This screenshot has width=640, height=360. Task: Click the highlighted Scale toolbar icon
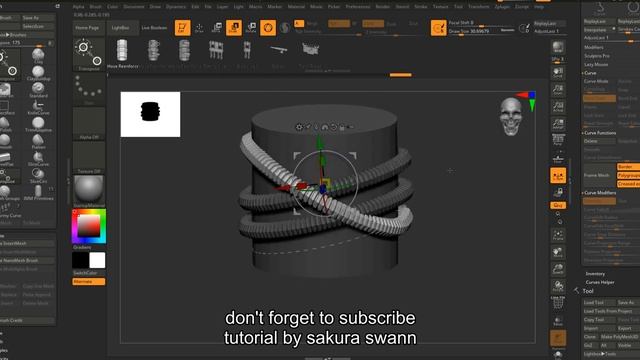(234, 28)
